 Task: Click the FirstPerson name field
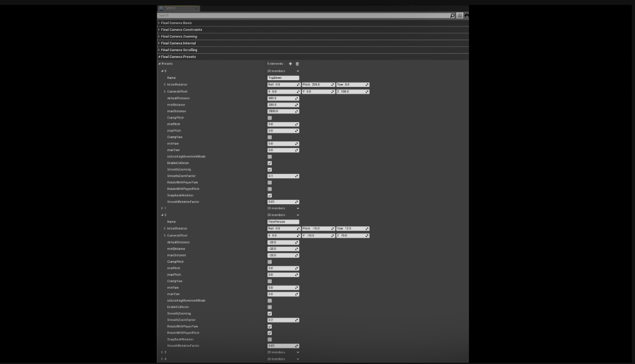[x=283, y=221]
